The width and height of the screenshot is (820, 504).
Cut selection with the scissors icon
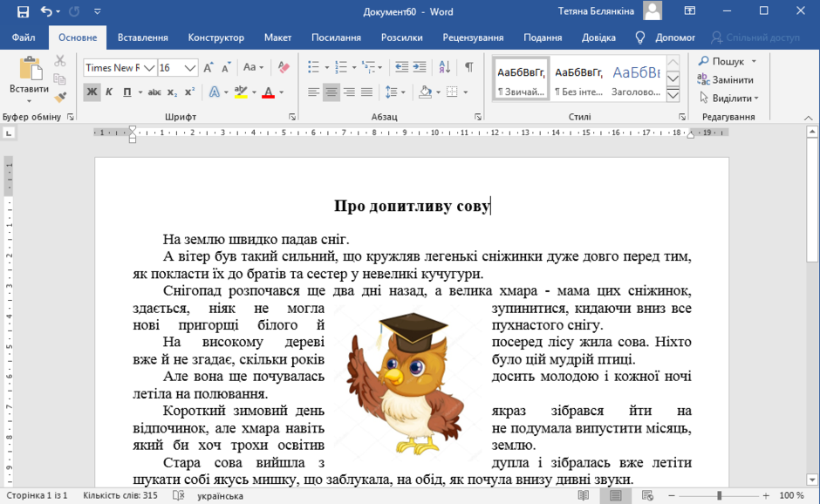[x=60, y=61]
